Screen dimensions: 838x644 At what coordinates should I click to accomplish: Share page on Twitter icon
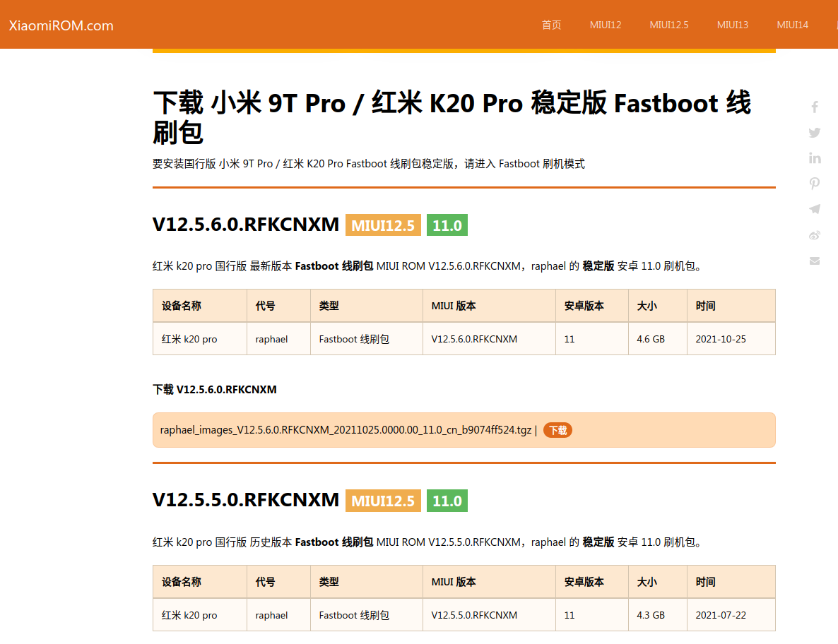click(815, 133)
